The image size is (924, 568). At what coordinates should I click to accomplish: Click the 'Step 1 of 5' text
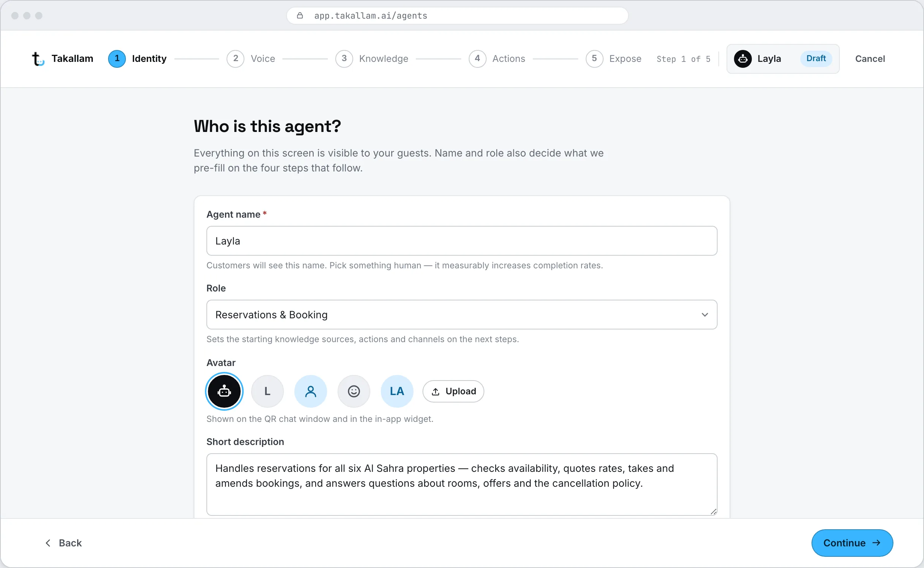pos(683,59)
